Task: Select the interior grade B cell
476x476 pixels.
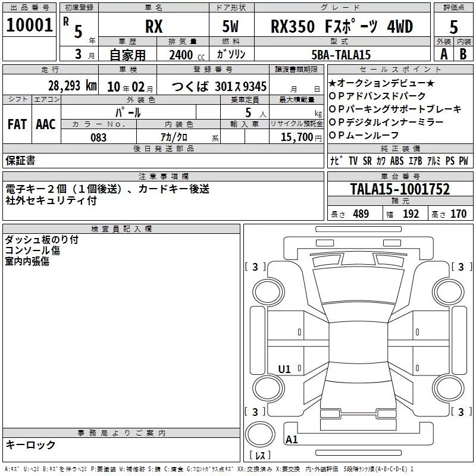Action: [x=464, y=54]
